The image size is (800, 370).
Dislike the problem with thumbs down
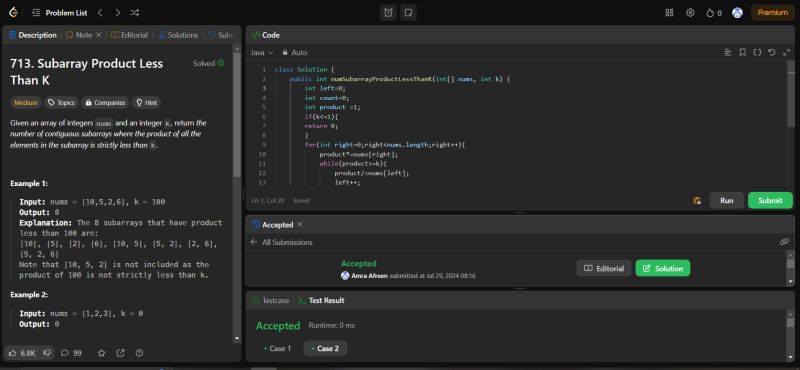47,353
